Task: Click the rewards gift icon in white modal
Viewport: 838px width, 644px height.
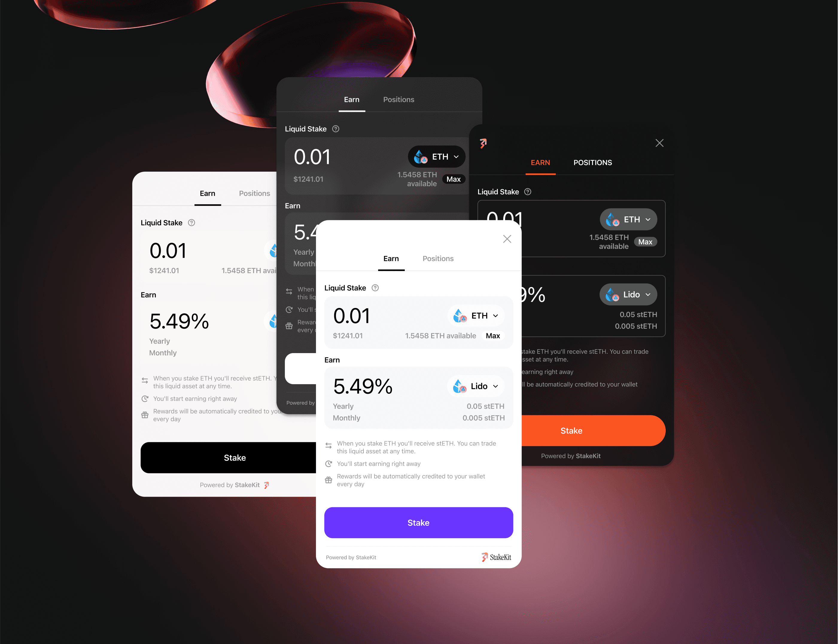Action: (x=328, y=480)
